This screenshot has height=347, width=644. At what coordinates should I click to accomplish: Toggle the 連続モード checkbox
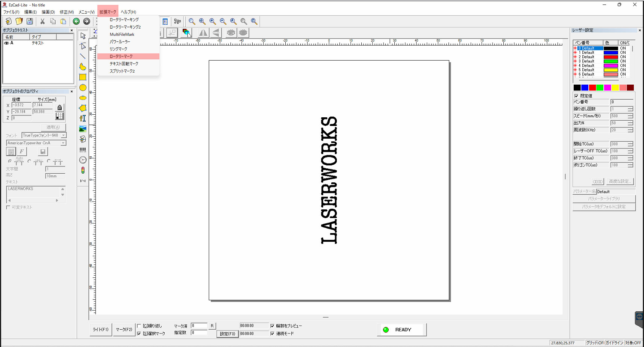point(272,333)
